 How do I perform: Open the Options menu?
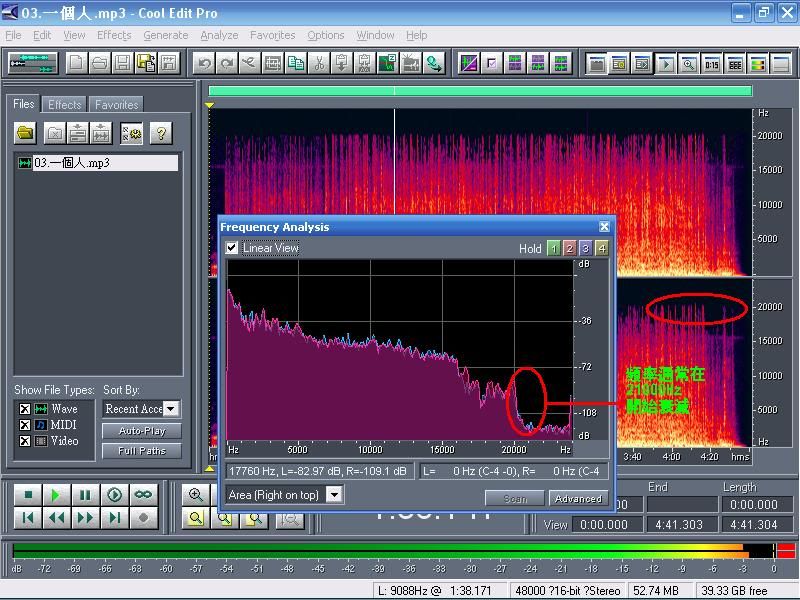326,35
